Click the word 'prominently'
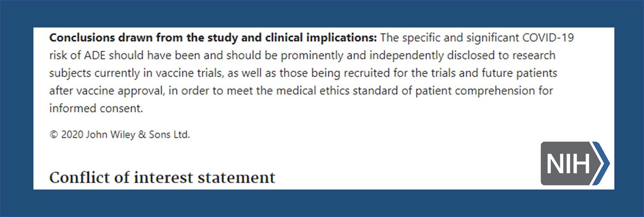Image resolution: width=644 pixels, height=217 pixels. 312,55
